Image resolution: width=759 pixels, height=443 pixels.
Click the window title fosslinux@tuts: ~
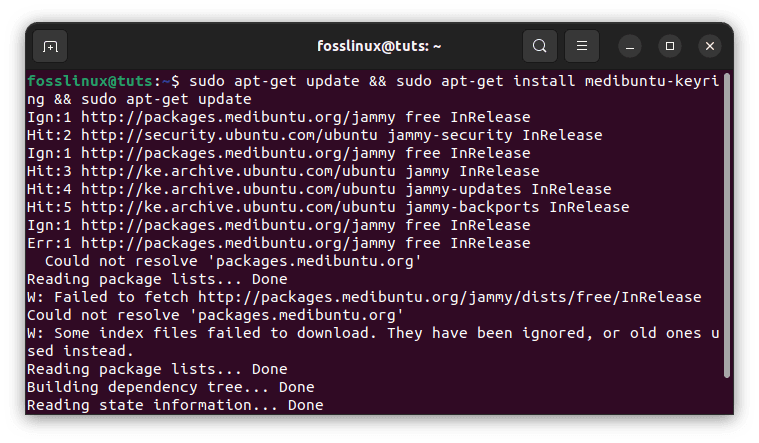pyautogui.click(x=379, y=46)
